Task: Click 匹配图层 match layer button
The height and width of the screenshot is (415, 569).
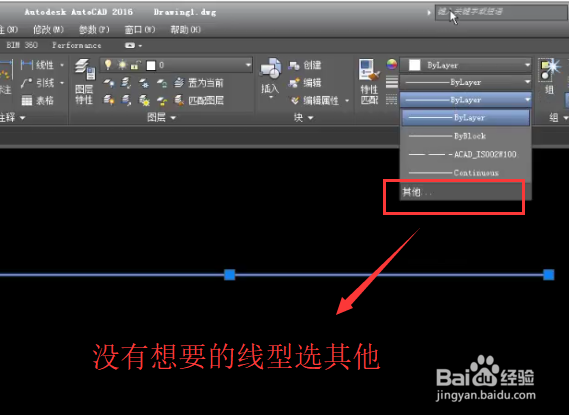Action: (x=198, y=100)
